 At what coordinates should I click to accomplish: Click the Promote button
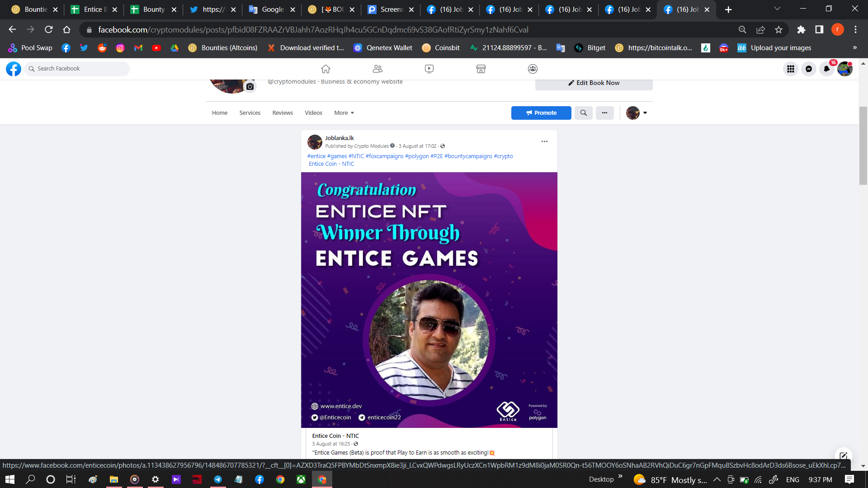(x=541, y=113)
